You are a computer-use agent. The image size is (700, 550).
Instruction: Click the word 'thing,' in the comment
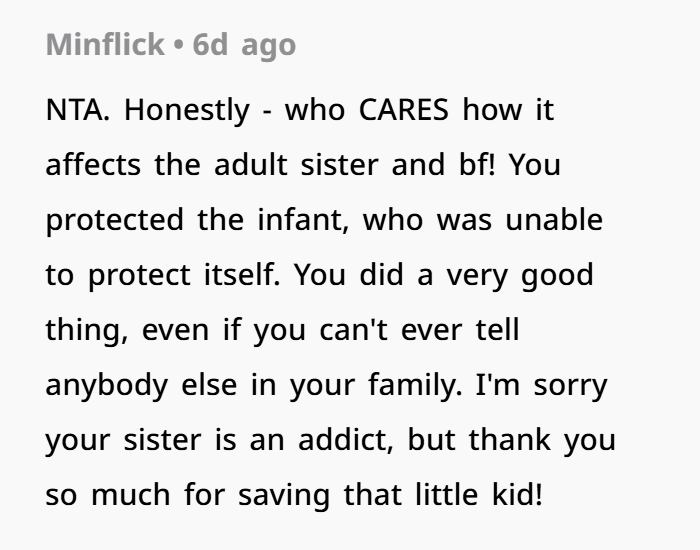(85, 330)
